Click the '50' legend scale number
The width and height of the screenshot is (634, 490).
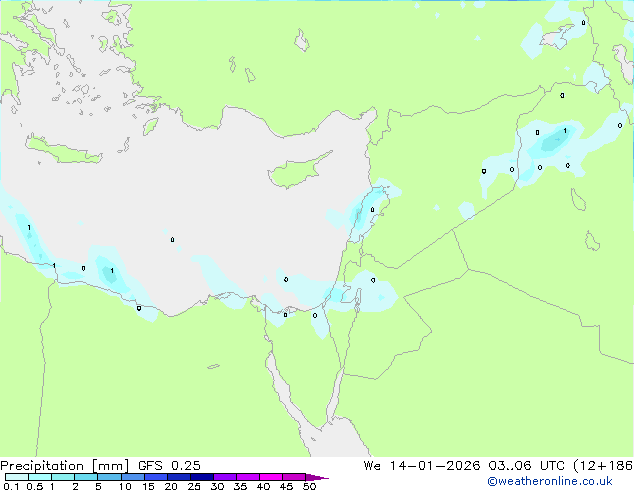tap(309, 486)
